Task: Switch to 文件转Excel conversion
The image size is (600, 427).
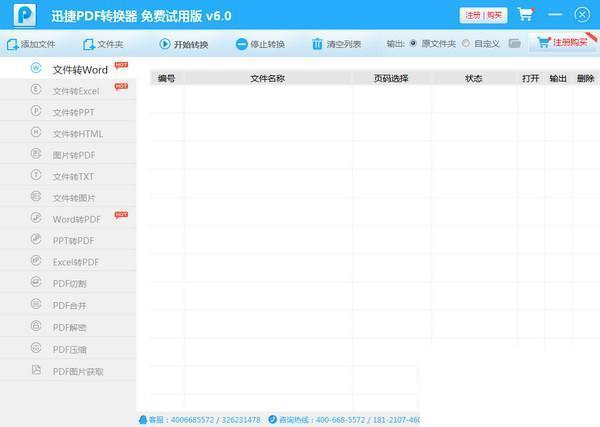Action: 68,90
